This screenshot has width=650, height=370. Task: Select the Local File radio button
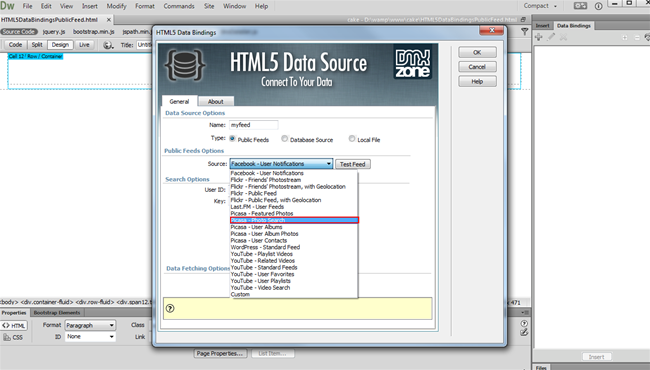pos(352,138)
